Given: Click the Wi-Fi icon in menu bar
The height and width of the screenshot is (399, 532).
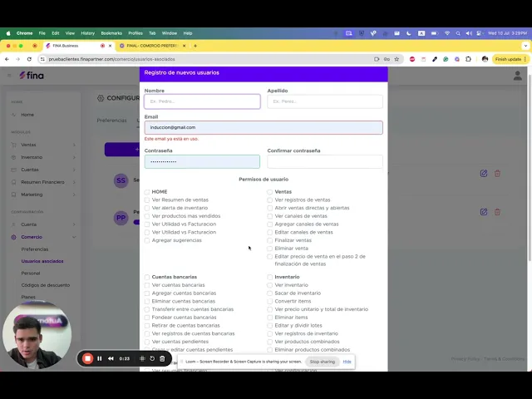Looking at the screenshot, I should point(447,33).
